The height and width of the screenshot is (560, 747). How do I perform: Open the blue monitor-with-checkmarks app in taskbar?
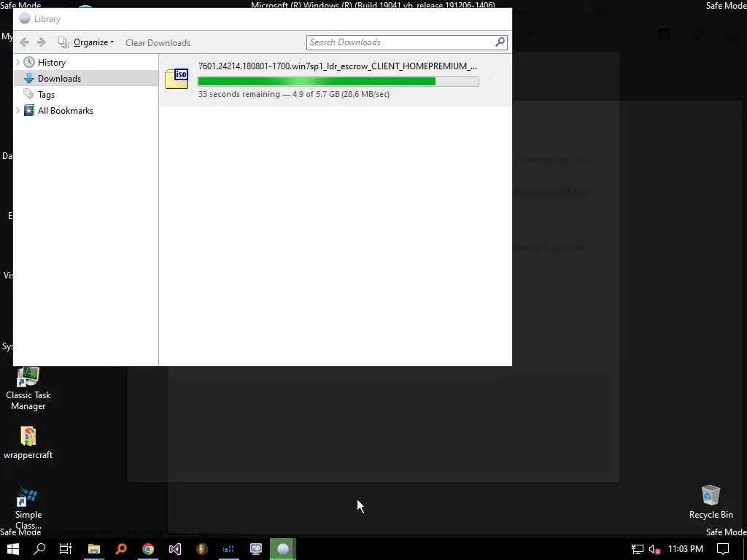tap(256, 549)
